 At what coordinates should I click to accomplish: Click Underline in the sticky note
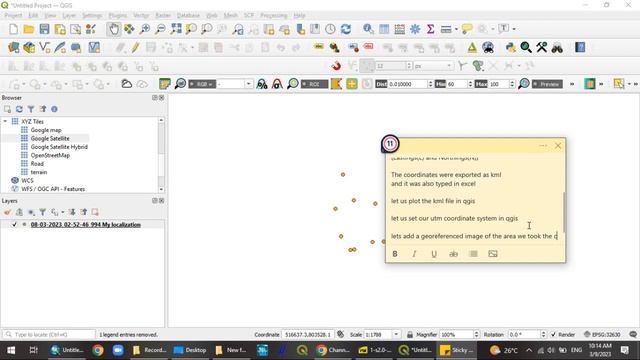point(434,254)
